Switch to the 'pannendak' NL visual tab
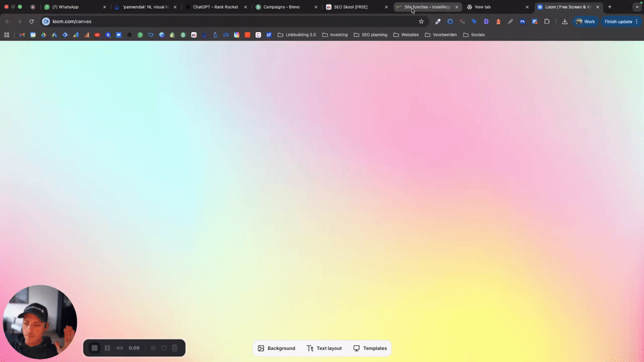 [x=145, y=7]
